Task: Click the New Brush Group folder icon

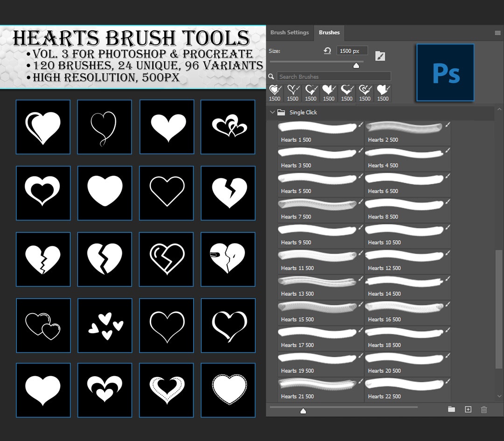Action: [x=451, y=409]
